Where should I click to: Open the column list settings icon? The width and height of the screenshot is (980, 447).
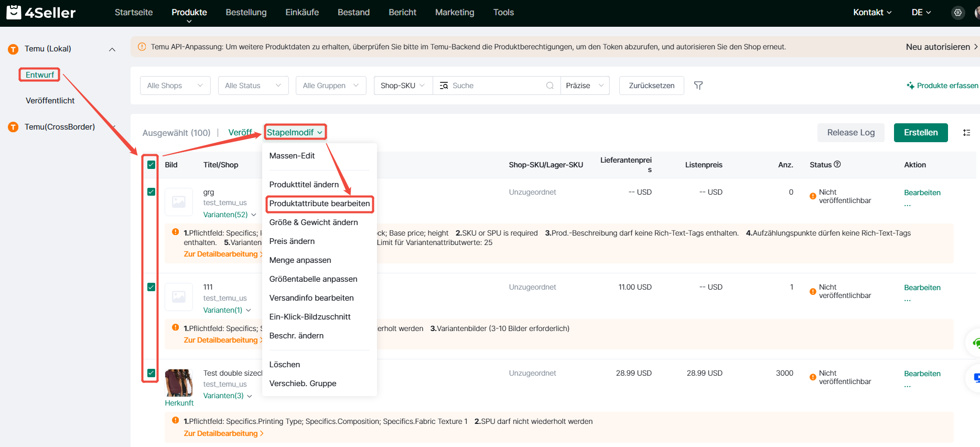[x=966, y=133]
